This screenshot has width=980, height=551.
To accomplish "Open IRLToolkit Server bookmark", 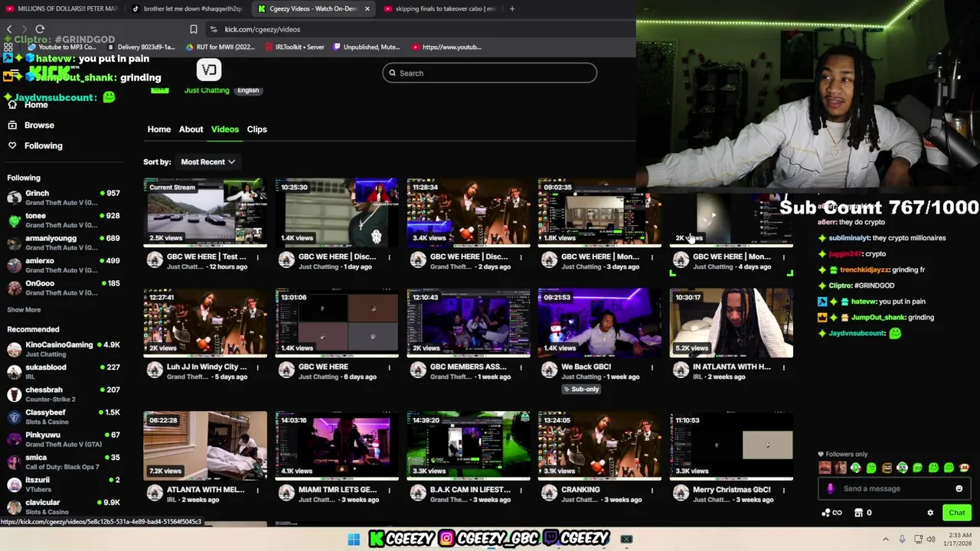I will coord(294,47).
